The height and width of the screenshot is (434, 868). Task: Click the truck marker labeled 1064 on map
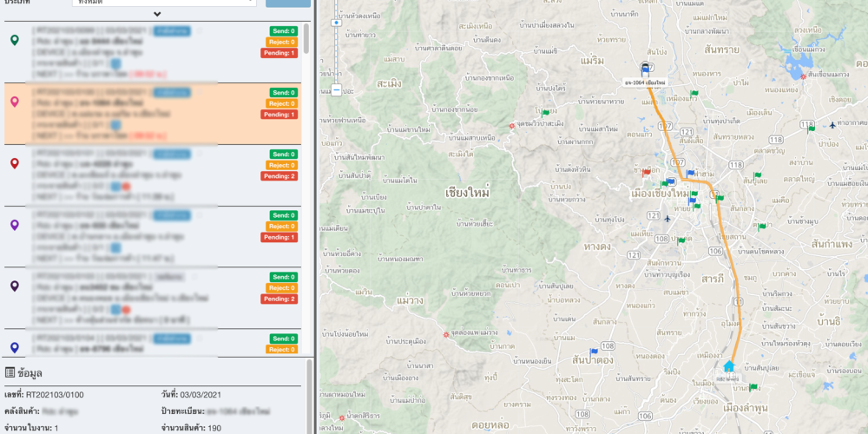(x=646, y=69)
